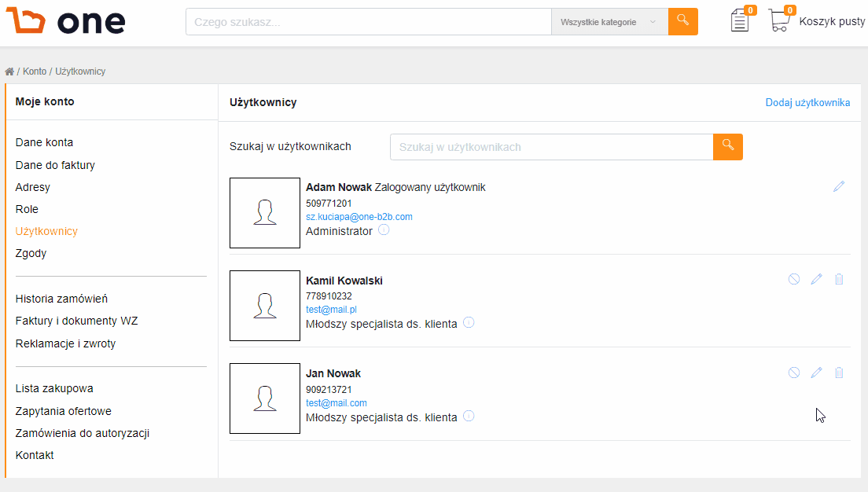Screen dimensions: 868x492
Task: Open the order list document icon
Action: (740, 20)
